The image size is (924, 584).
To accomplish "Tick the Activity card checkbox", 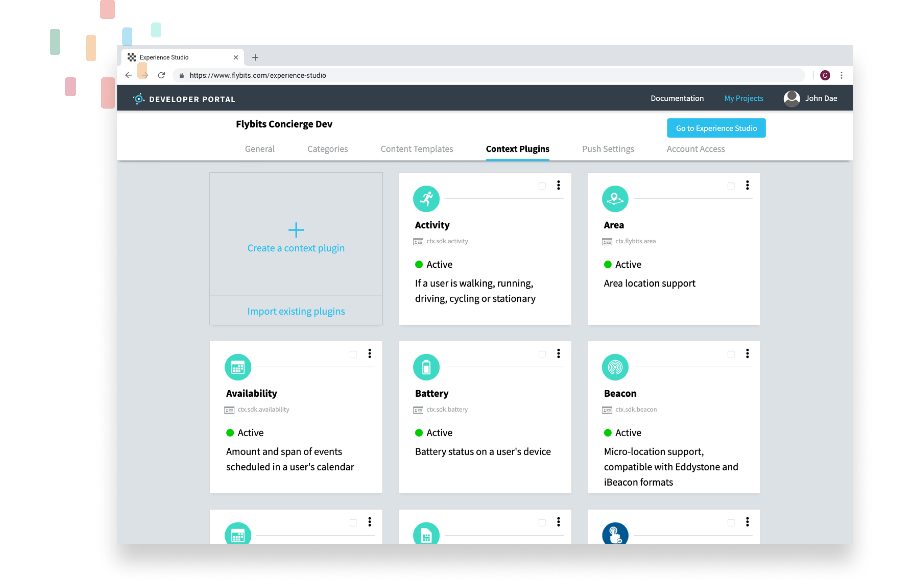I will (x=542, y=186).
